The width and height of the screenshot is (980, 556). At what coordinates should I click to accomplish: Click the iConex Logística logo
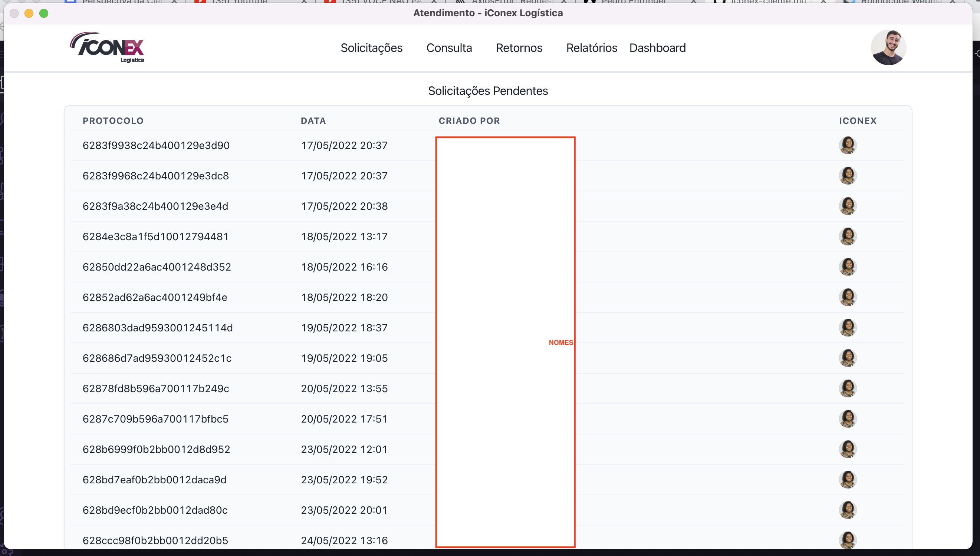107,47
